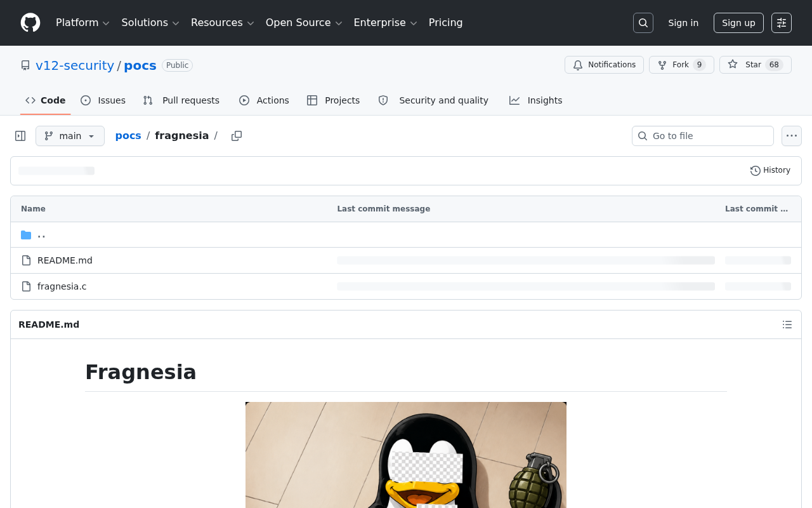Click the Projects table icon
This screenshot has height=508, width=812.
point(312,100)
